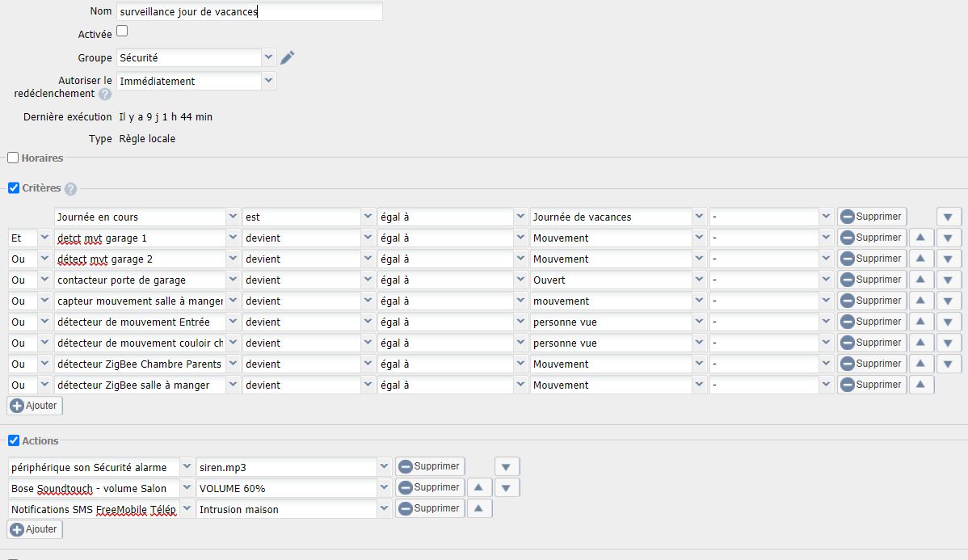The height and width of the screenshot is (560, 968).
Task: Move détecteur ZigBee salle à manger up
Action: pyautogui.click(x=921, y=385)
